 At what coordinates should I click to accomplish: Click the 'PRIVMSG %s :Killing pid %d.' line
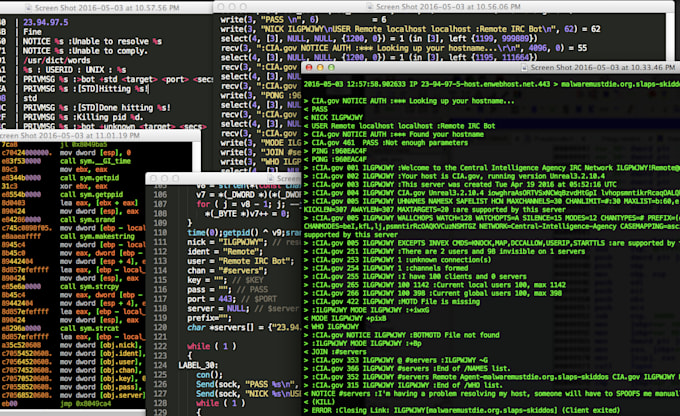[85, 117]
